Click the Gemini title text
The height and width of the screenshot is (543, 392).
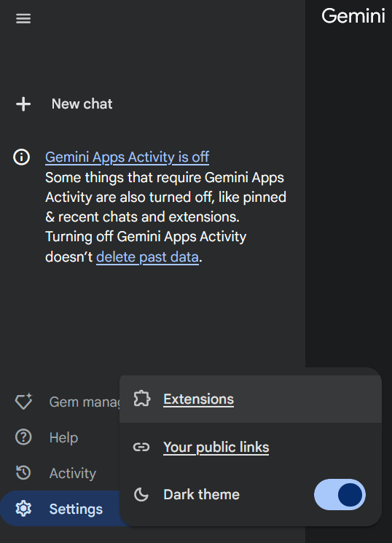pyautogui.click(x=353, y=16)
